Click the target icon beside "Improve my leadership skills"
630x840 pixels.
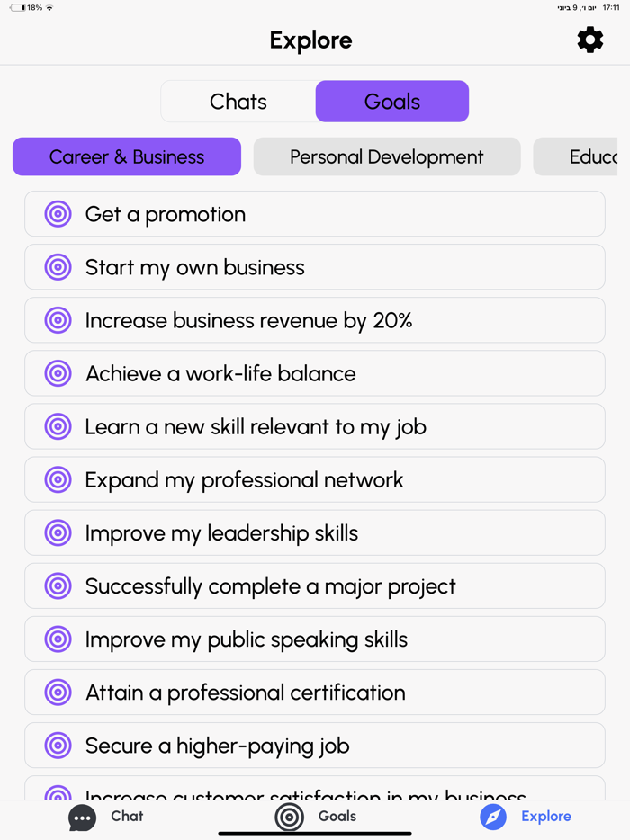pyautogui.click(x=58, y=532)
